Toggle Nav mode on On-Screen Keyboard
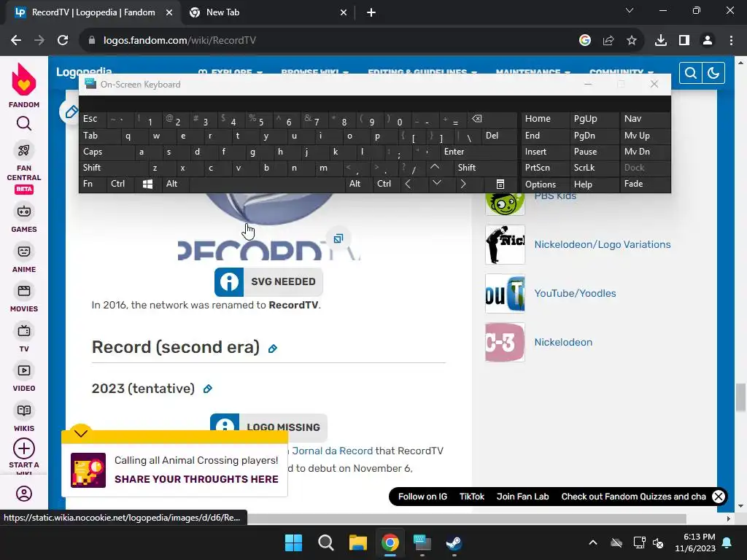Image resolution: width=747 pixels, height=560 pixels. pyautogui.click(x=645, y=119)
